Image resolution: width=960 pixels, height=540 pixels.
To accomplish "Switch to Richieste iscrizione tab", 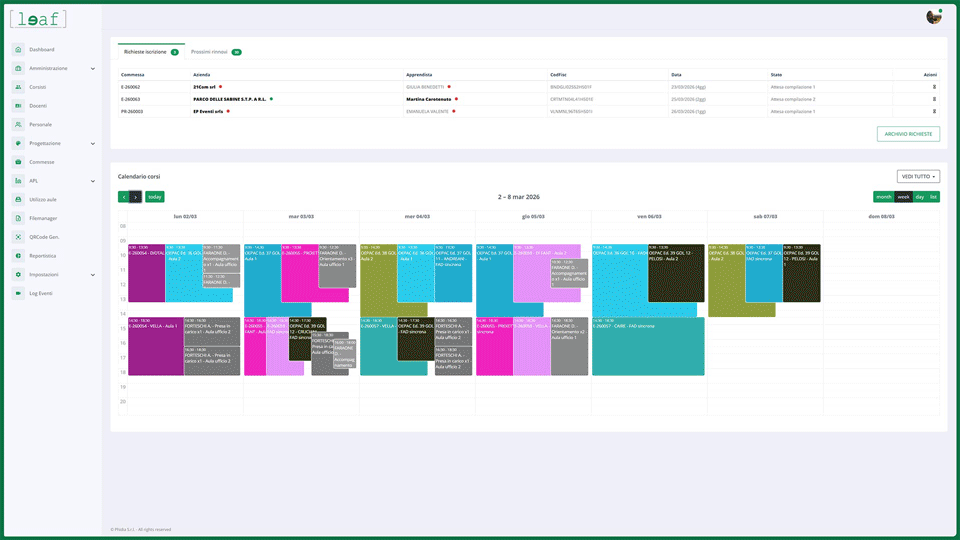I will [x=151, y=52].
